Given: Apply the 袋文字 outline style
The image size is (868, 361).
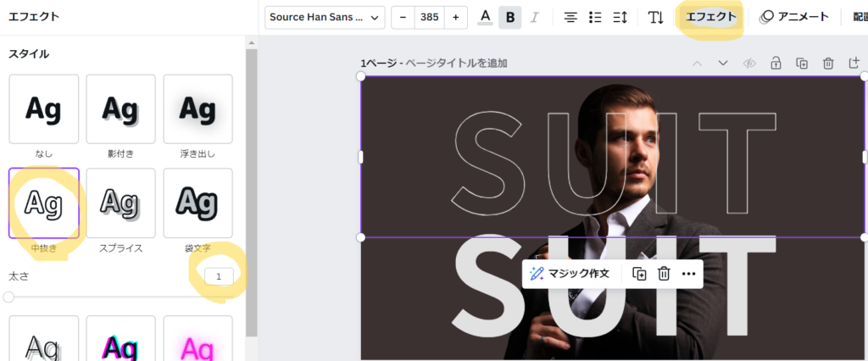Looking at the screenshot, I should [198, 203].
